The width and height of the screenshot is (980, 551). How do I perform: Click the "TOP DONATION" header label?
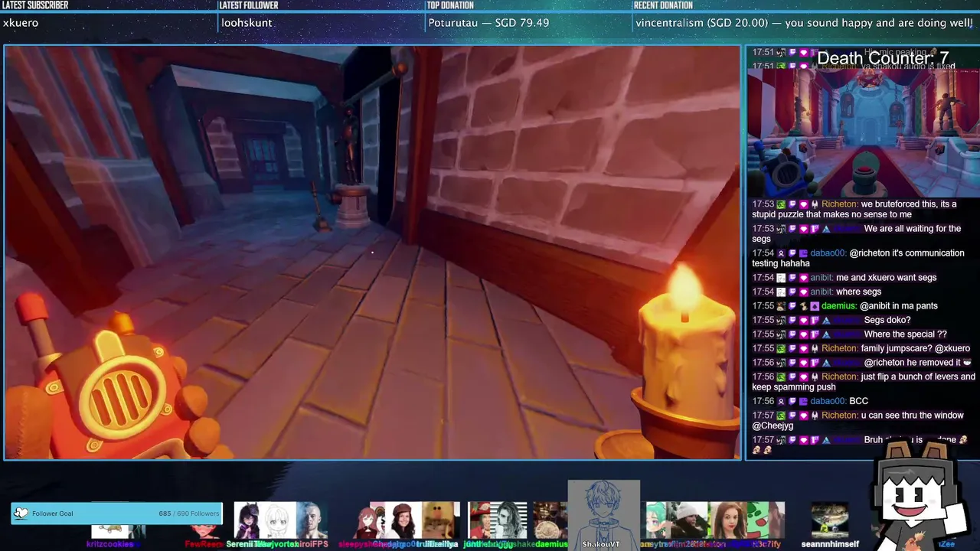coord(450,5)
